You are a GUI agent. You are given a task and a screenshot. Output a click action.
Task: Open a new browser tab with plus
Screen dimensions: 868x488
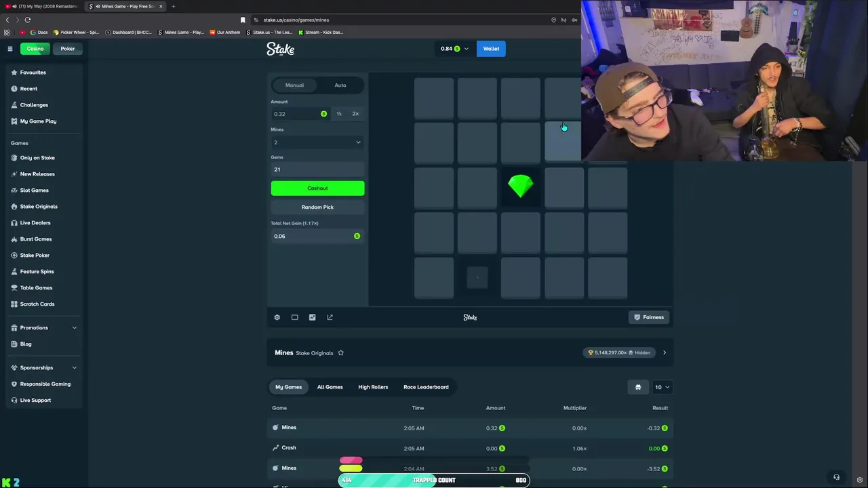pos(173,6)
